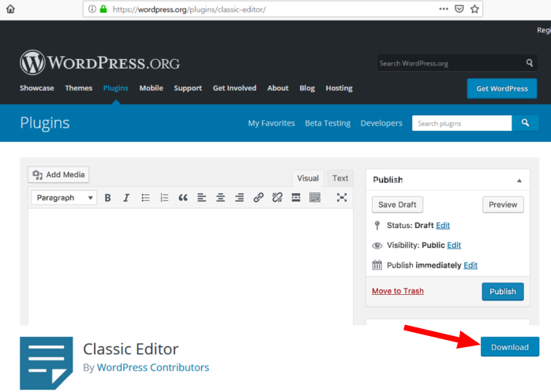Click the Get WordPress button

click(502, 88)
